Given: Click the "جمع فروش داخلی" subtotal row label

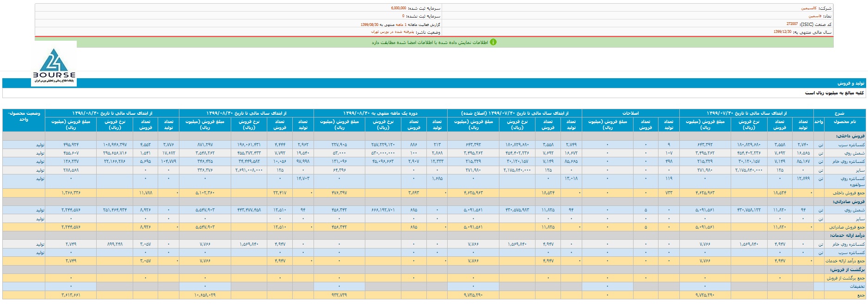Looking at the screenshot, I should [849, 193].
